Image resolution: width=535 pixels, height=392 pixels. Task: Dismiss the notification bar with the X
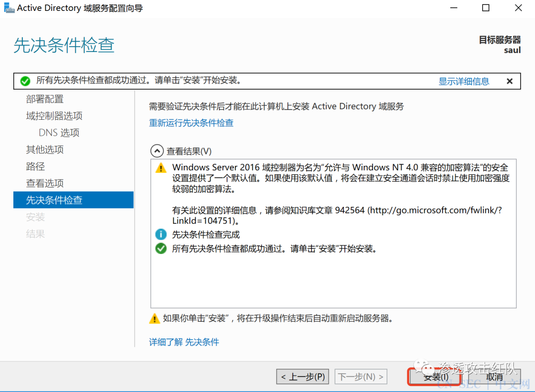[x=509, y=81]
